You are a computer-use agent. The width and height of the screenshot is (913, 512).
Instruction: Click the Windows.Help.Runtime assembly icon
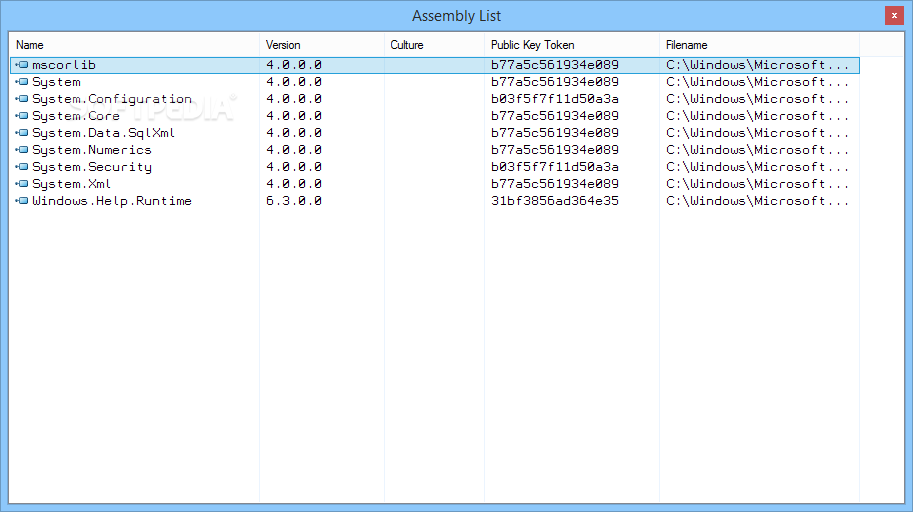(22, 200)
